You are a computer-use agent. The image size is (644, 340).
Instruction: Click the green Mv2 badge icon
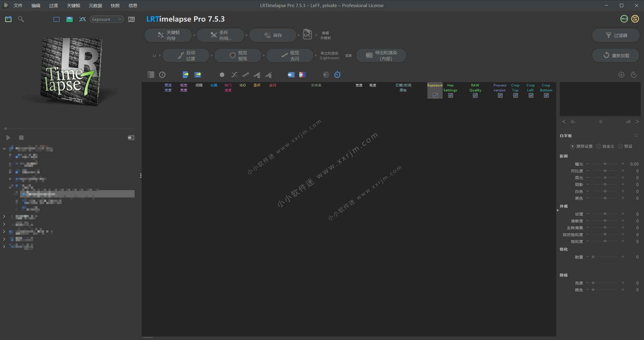624,19
